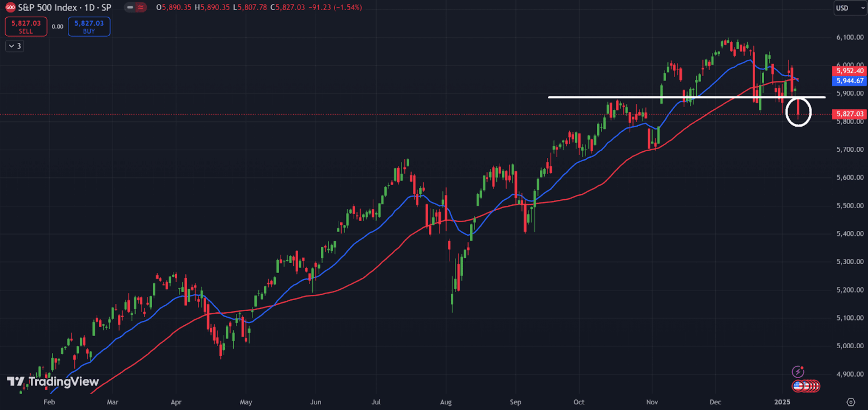Screen dimensions: 868x410
Task: Click the red 5,827.03 last price label
Action: pos(850,114)
